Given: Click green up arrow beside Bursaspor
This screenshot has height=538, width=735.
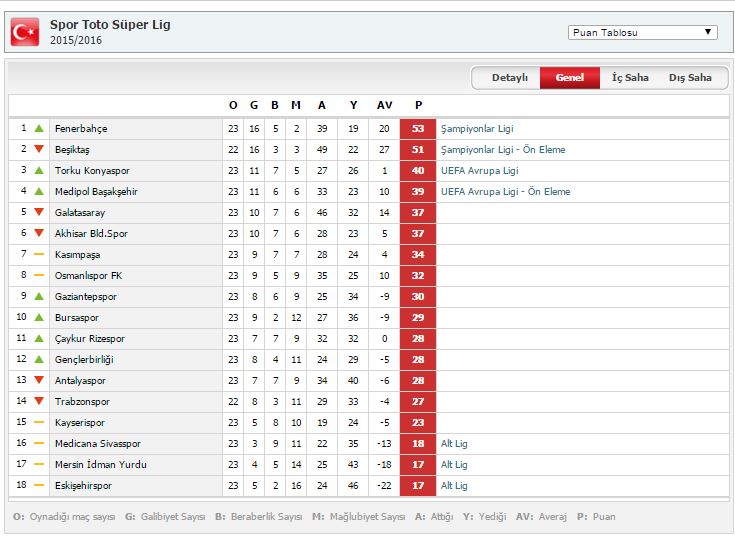Looking at the screenshot, I should pos(39,318).
